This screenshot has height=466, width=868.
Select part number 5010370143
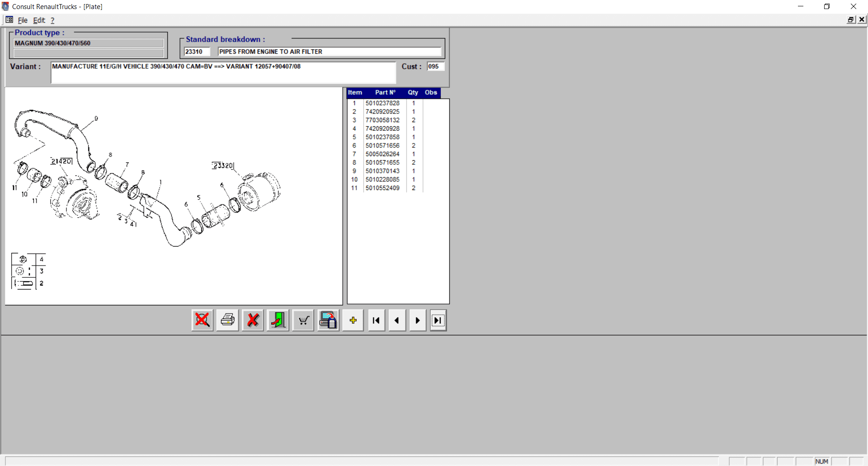point(382,171)
